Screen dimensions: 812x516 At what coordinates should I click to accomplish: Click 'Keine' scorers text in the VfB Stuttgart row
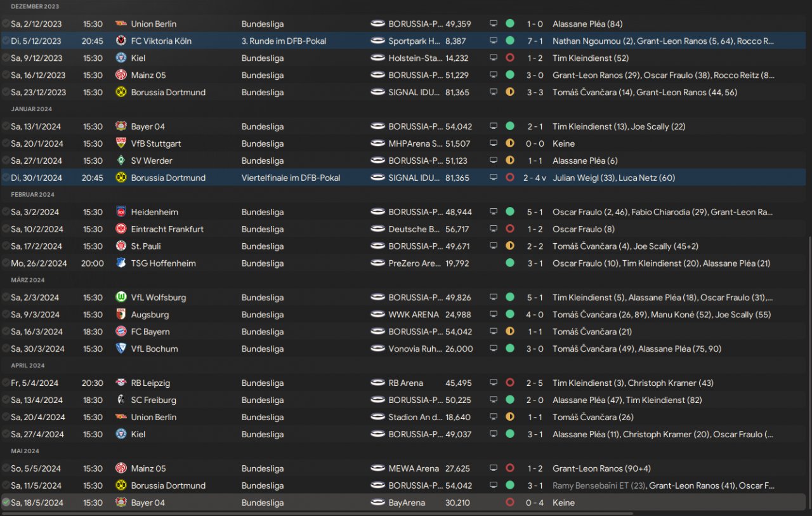click(563, 144)
